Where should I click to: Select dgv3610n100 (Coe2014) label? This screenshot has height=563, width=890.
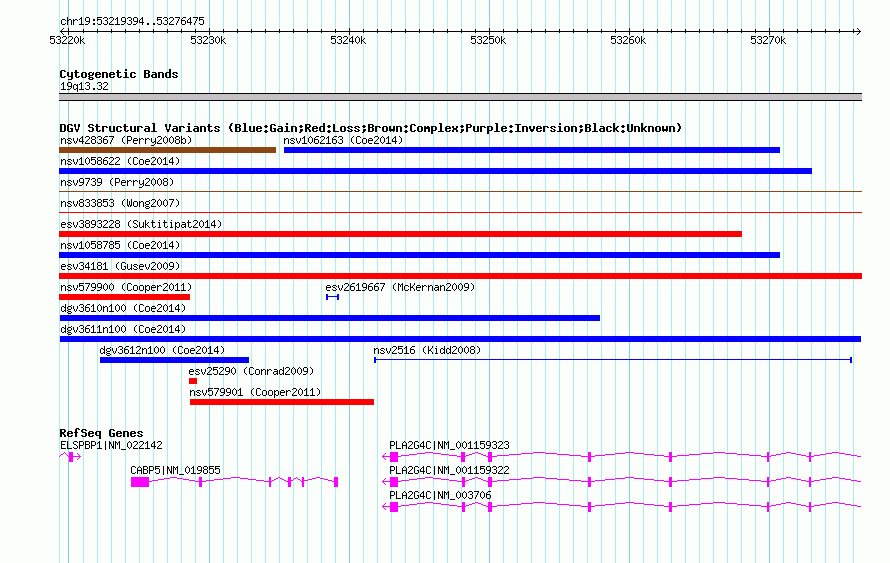123,308
